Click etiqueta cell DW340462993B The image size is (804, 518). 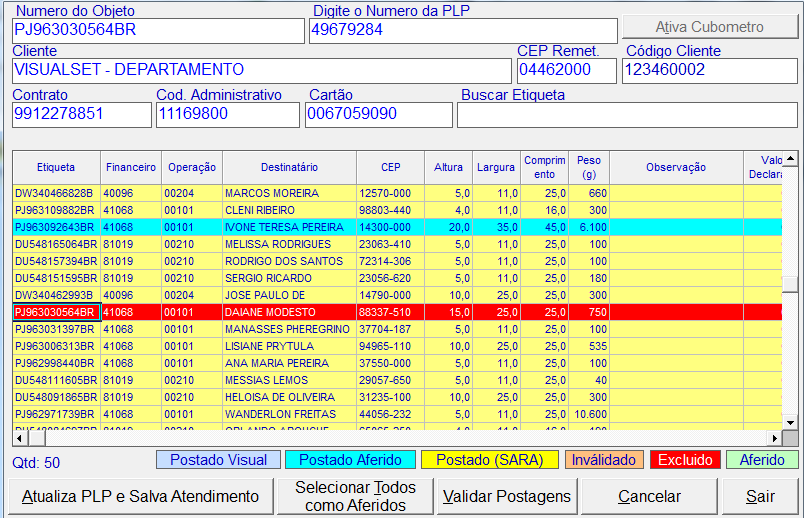point(56,295)
